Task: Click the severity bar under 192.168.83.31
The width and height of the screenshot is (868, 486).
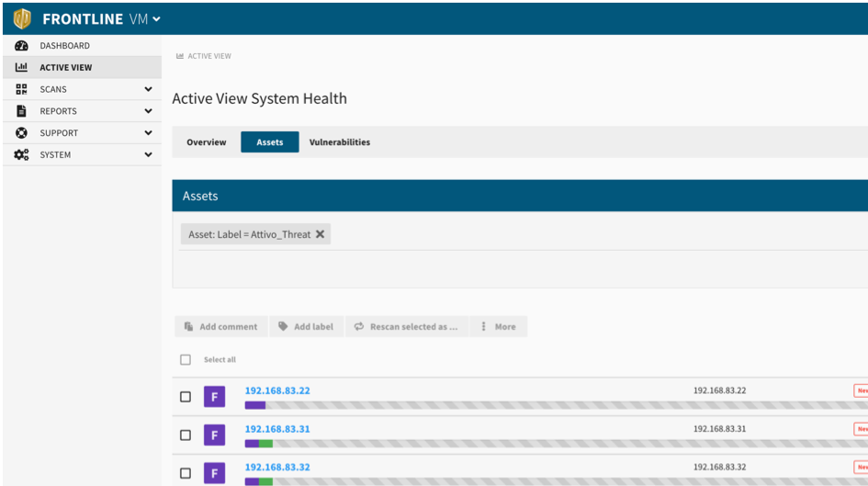Action: pos(557,444)
